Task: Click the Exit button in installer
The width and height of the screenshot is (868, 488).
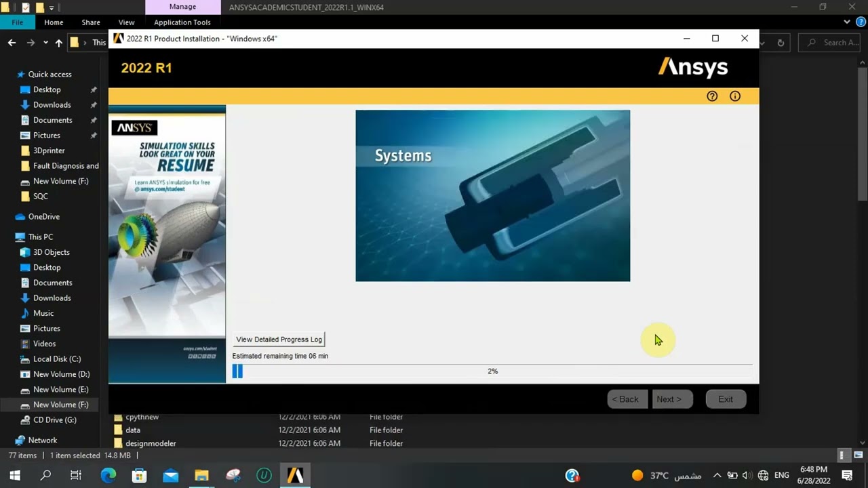Action: click(x=726, y=399)
